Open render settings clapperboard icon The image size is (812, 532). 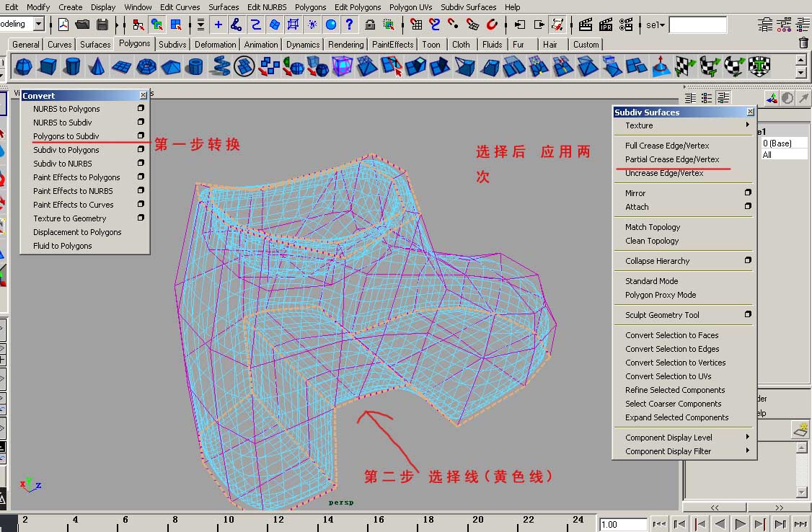coord(625,25)
